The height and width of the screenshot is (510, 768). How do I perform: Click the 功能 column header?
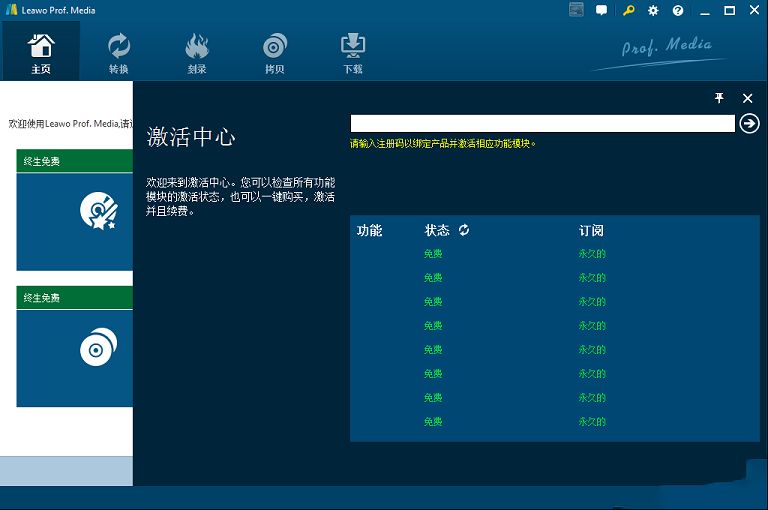pos(369,230)
